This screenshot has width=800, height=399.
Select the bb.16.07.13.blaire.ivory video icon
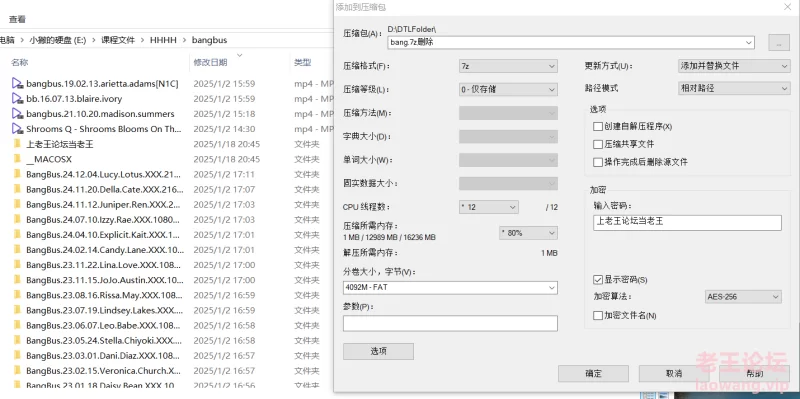pyautogui.click(x=17, y=98)
